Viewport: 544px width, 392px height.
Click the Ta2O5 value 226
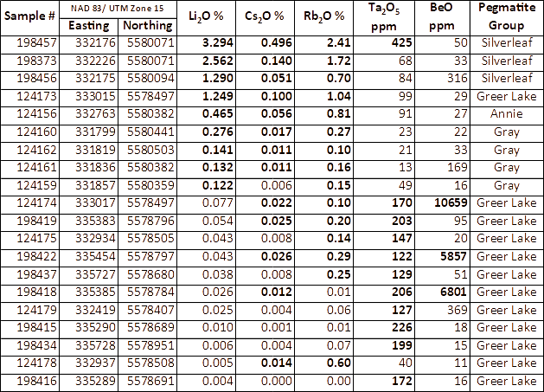(402, 327)
